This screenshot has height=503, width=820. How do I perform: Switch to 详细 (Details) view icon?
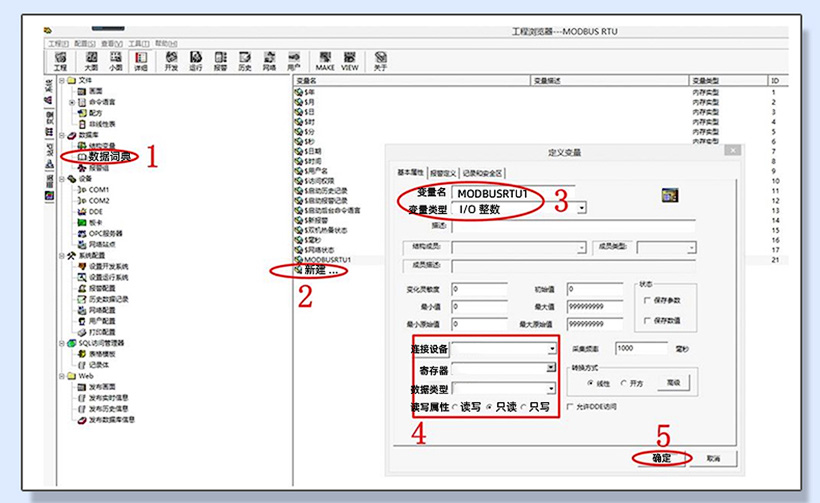(141, 60)
